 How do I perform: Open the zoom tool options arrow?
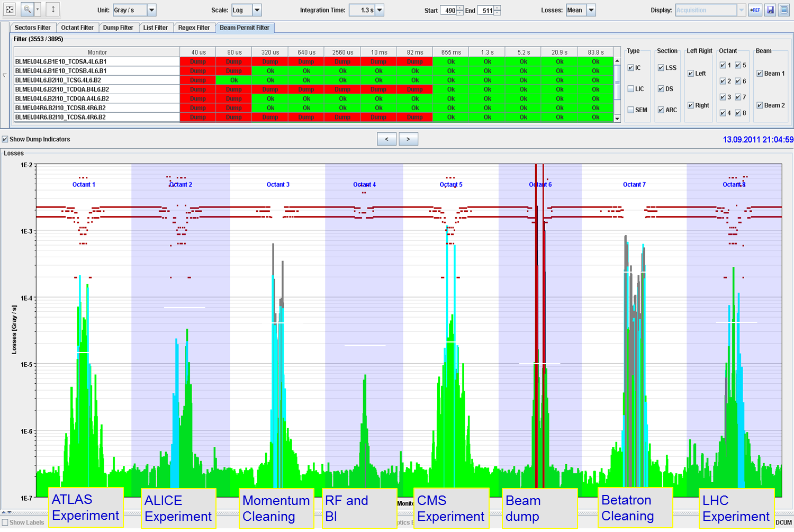point(37,10)
